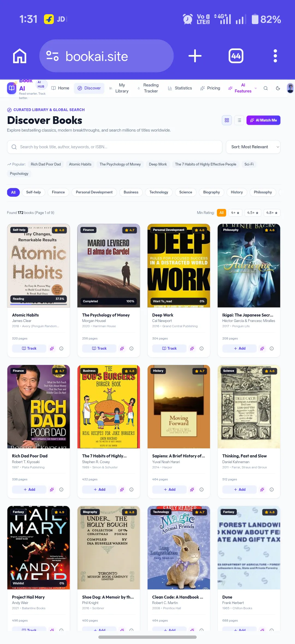Open info icon on Atomic Habits card
This screenshot has width=295, height=644.
(61, 348)
